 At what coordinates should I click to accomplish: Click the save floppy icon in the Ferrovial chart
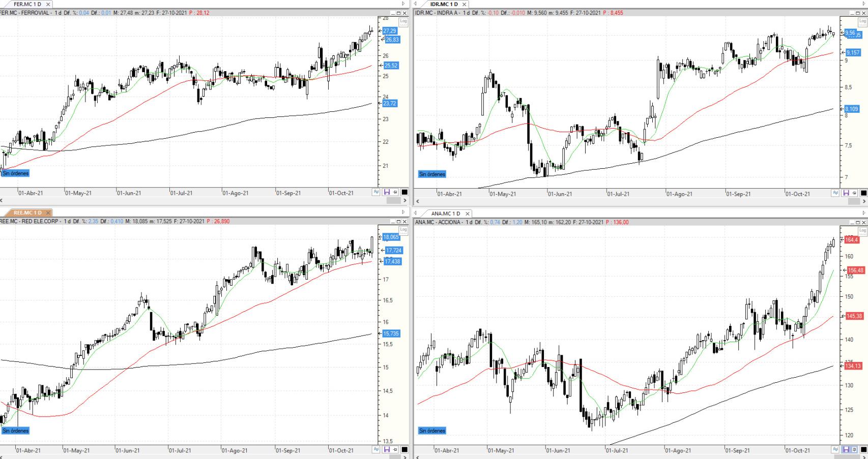click(x=387, y=192)
